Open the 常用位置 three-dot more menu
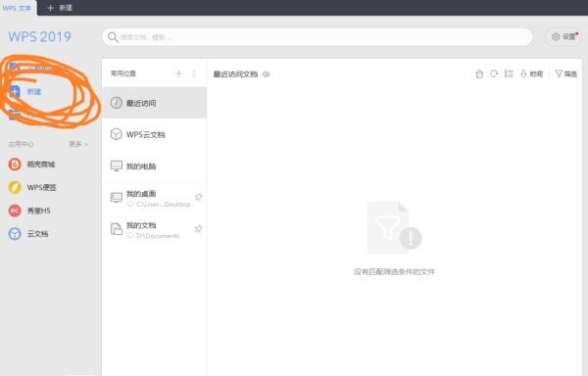Image resolution: width=588 pixels, height=376 pixels. coord(194,73)
